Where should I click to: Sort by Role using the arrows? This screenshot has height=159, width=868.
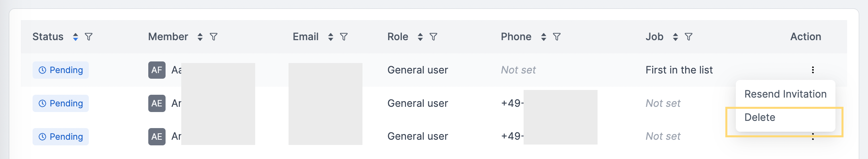pos(420,37)
